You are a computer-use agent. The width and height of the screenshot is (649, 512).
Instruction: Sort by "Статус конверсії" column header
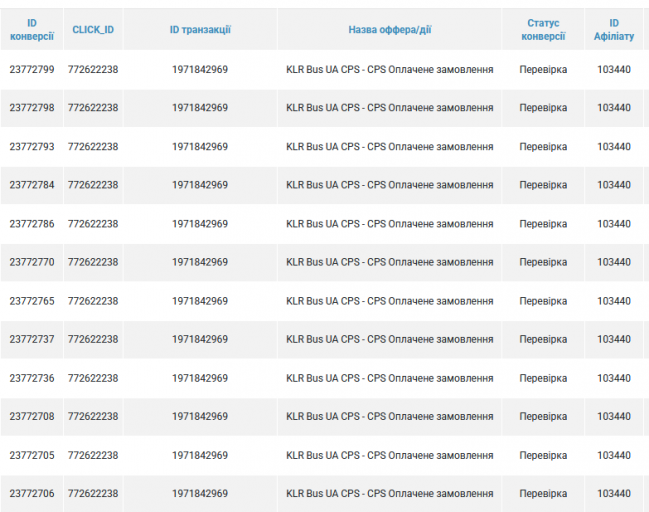tap(543, 29)
